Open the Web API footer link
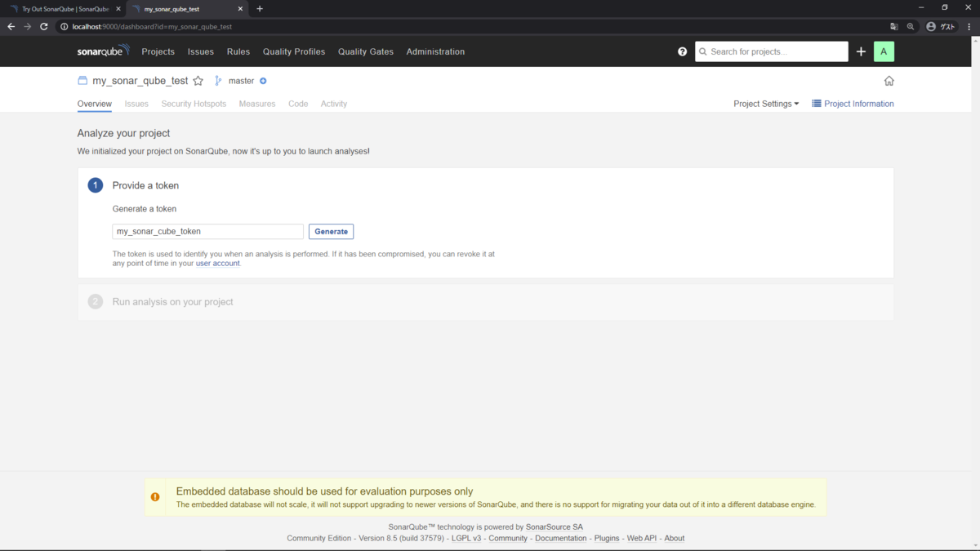The image size is (980, 551). (x=642, y=539)
